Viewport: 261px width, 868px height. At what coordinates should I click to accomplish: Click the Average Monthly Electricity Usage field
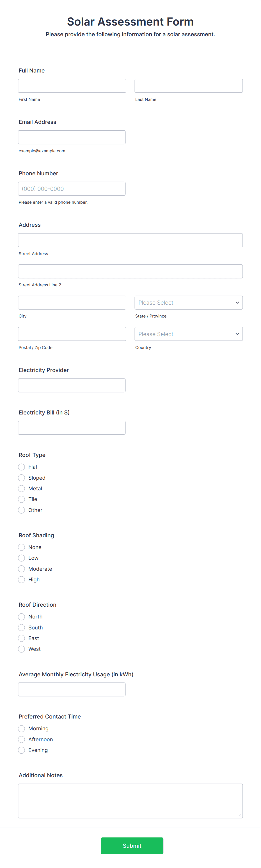coord(72,689)
